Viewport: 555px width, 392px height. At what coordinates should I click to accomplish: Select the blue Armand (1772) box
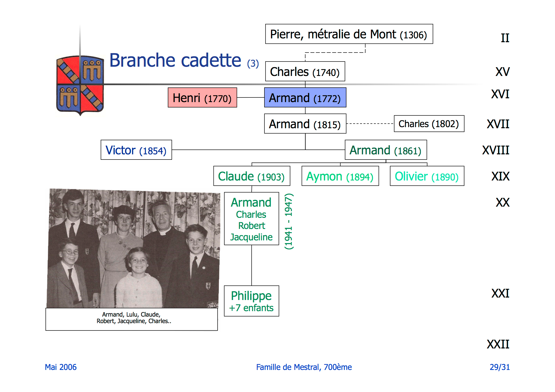click(305, 98)
